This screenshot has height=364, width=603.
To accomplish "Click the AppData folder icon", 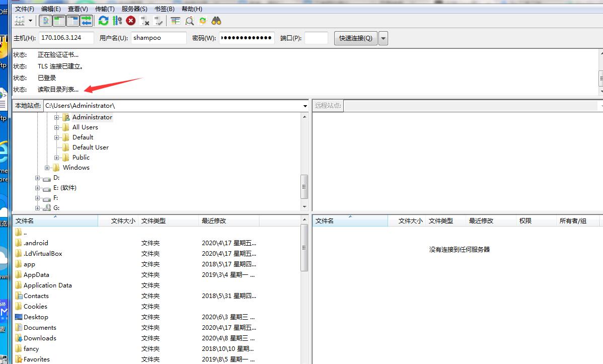I will click(x=19, y=275).
